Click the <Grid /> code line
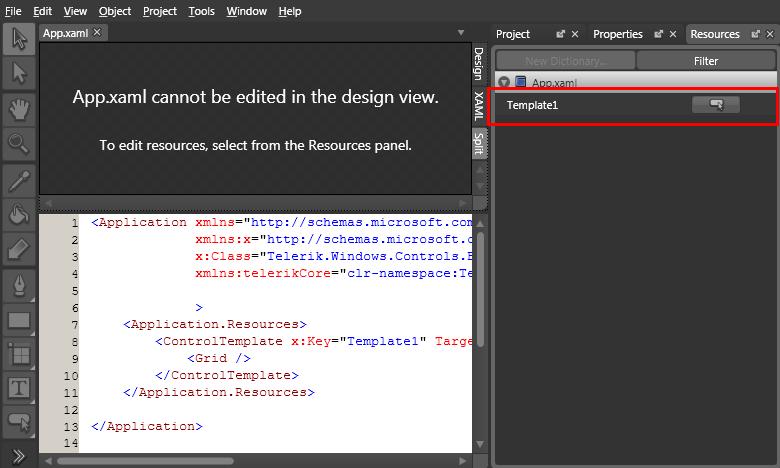The image size is (780, 468). click(219, 358)
